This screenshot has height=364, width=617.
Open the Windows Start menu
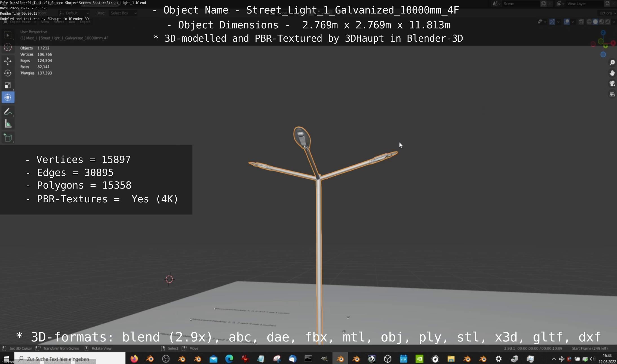click(6, 359)
